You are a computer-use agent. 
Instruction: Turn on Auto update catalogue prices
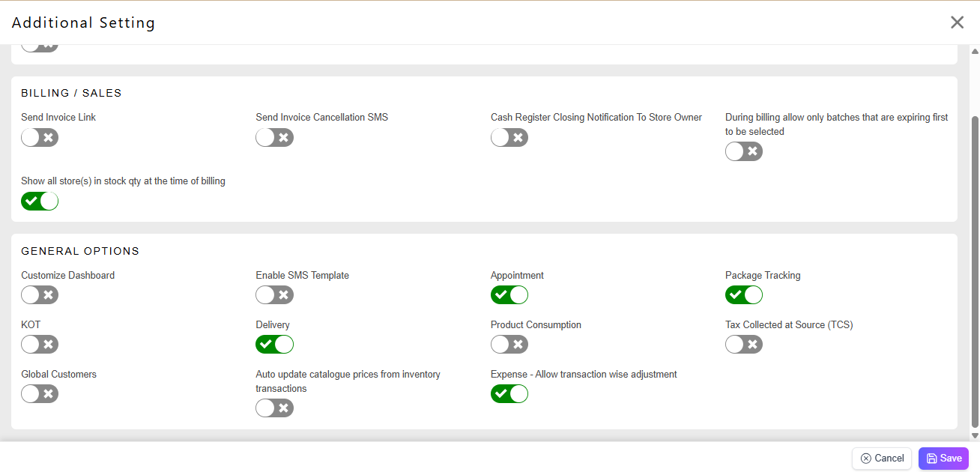274,408
